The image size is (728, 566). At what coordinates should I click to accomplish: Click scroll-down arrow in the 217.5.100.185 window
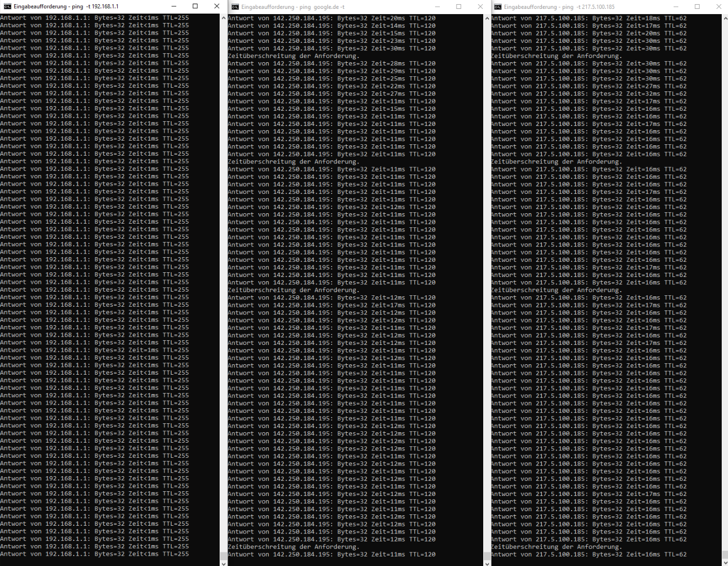click(x=724, y=562)
